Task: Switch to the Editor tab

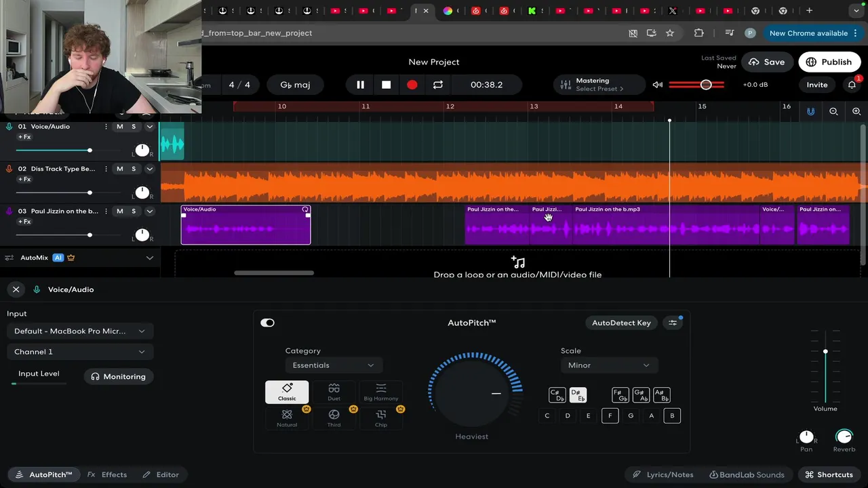Action: [x=161, y=474]
